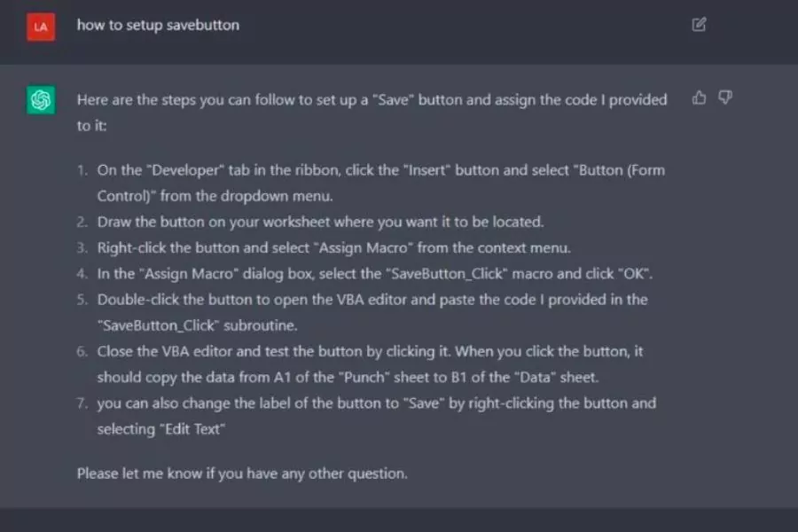Click the list number 7 marker
Viewport: 798px width, 532px height.
tap(82, 403)
